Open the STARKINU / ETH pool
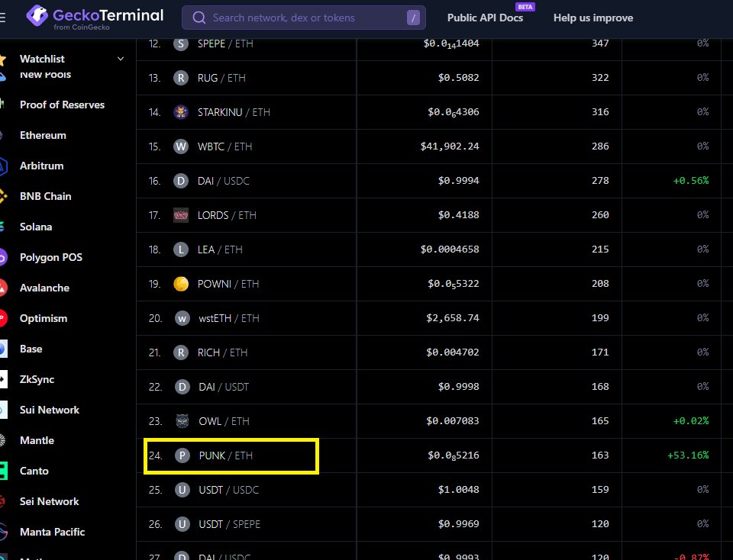This screenshot has height=560, width=733. point(234,112)
